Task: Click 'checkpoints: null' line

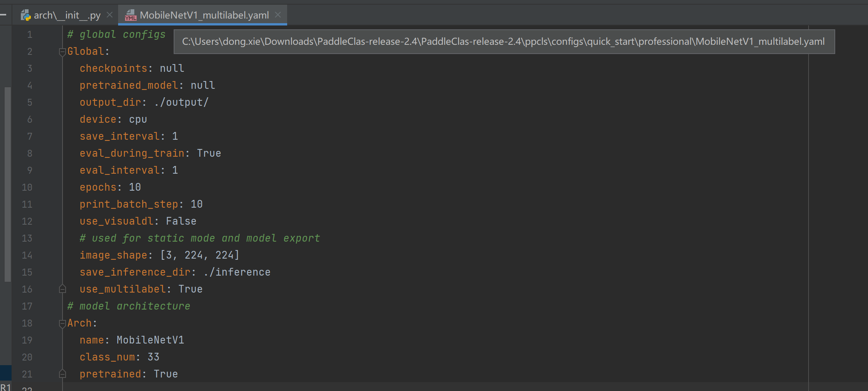Action: tap(132, 68)
